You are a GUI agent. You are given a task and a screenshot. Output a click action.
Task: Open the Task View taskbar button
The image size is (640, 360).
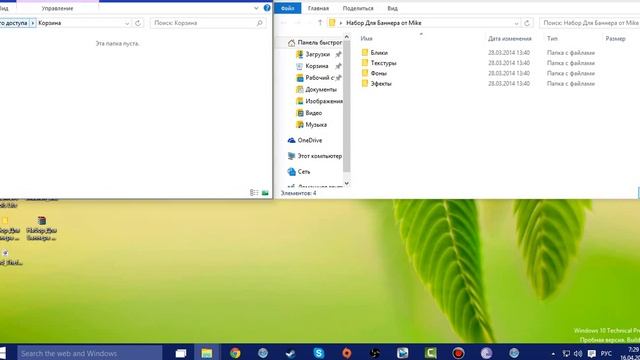[180, 353]
